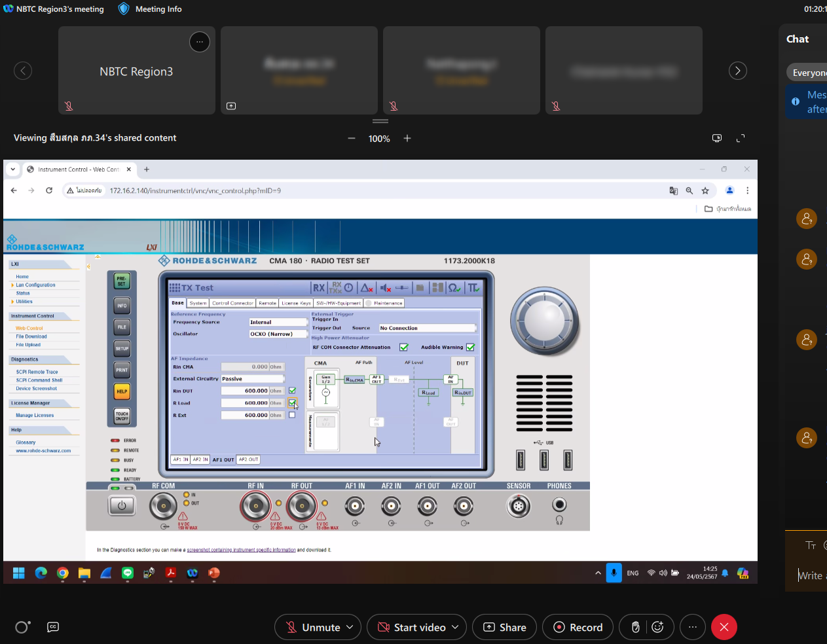Toggle the TOUCH ON/OFF hardkey
The image size is (827, 644).
coord(122,416)
